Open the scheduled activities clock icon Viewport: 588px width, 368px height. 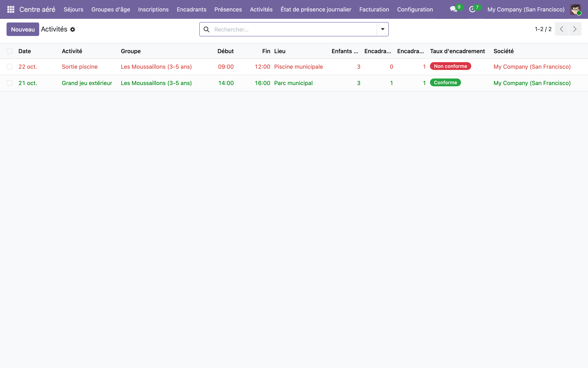(472, 9)
